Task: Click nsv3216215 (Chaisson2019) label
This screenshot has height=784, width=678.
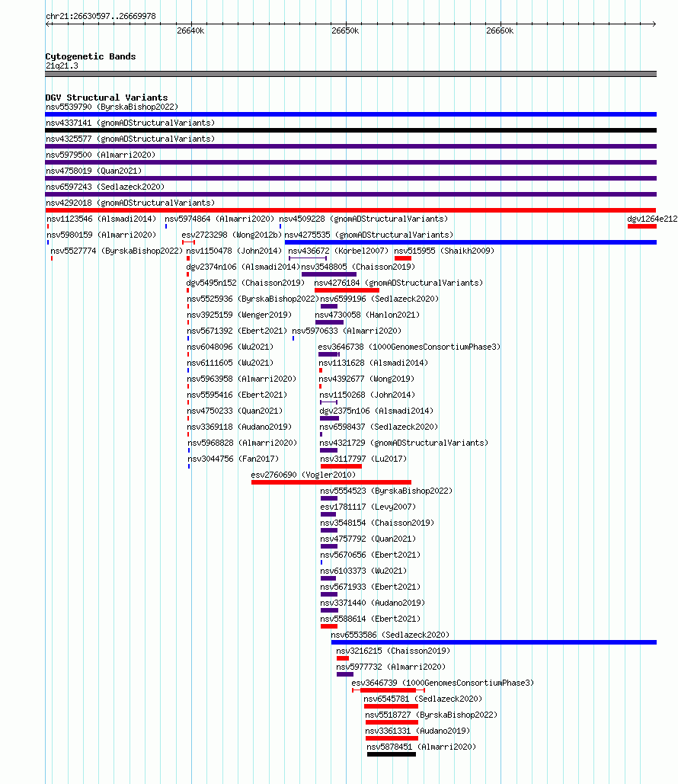Action: click(393, 651)
